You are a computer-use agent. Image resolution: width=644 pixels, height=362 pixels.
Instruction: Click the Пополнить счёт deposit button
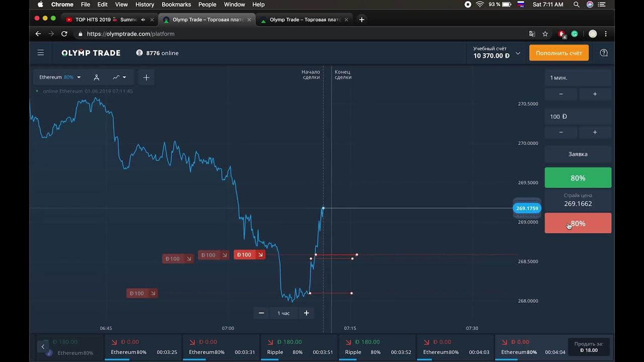(x=559, y=53)
